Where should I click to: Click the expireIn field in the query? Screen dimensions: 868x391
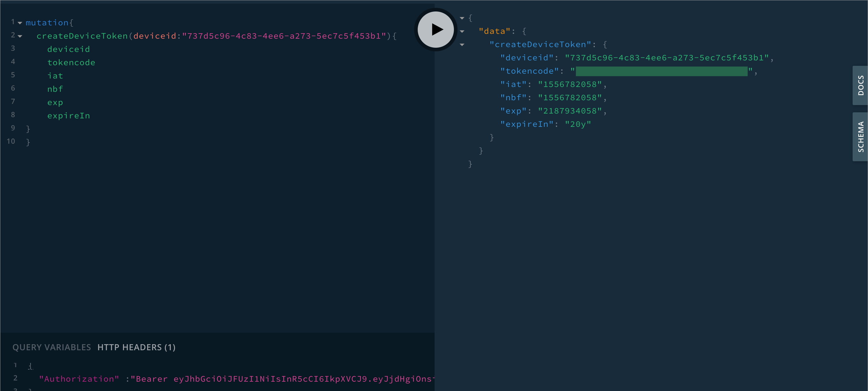click(x=69, y=116)
